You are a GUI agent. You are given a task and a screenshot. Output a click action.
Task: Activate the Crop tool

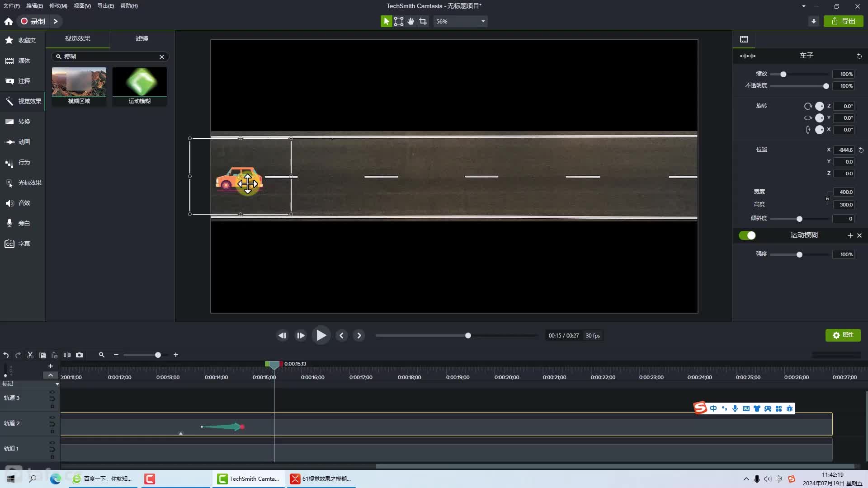point(423,21)
